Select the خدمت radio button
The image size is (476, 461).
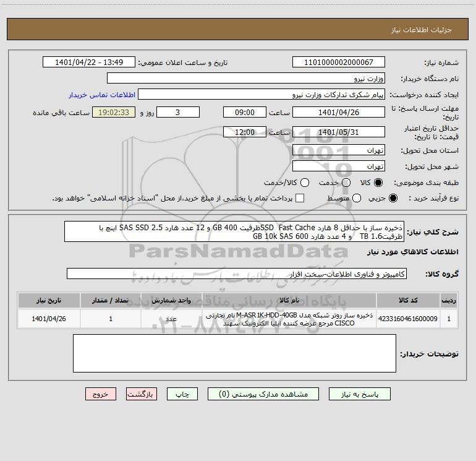click(x=346, y=183)
